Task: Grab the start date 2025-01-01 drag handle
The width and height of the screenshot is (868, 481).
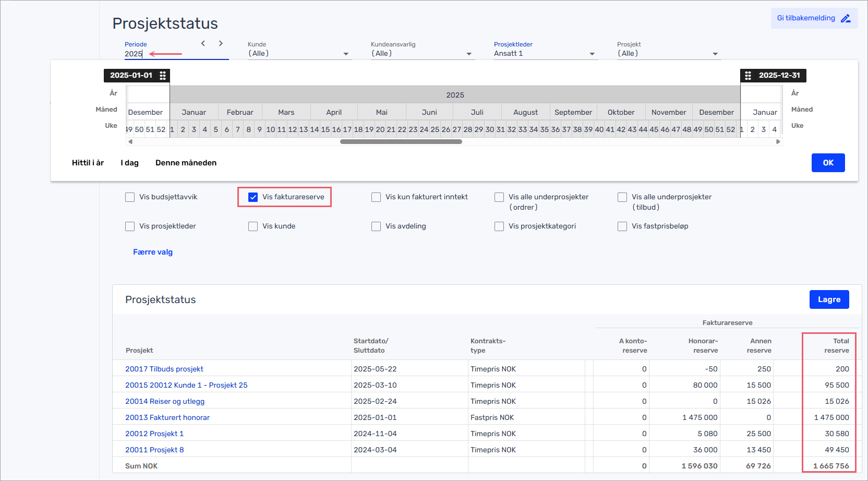Action: (x=163, y=76)
